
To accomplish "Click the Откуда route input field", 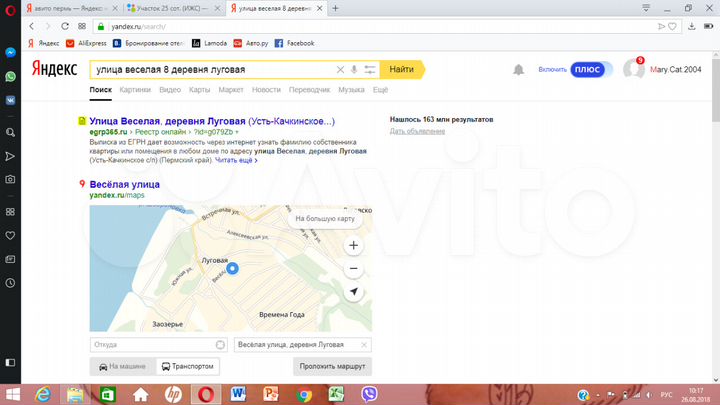I will [158, 345].
